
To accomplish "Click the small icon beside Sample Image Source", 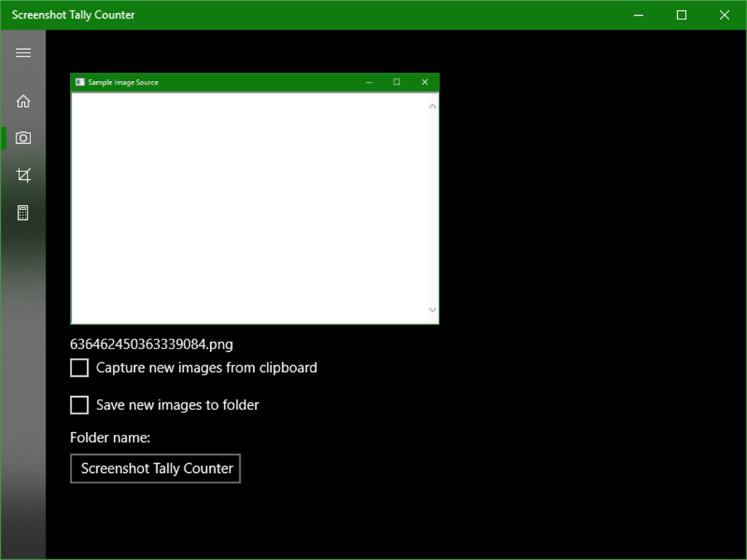I will point(80,82).
